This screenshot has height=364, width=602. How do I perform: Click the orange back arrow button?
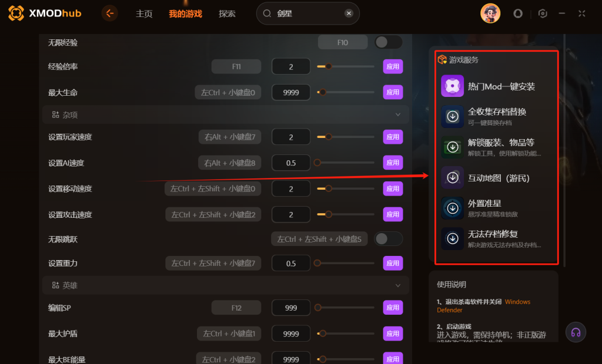point(110,14)
